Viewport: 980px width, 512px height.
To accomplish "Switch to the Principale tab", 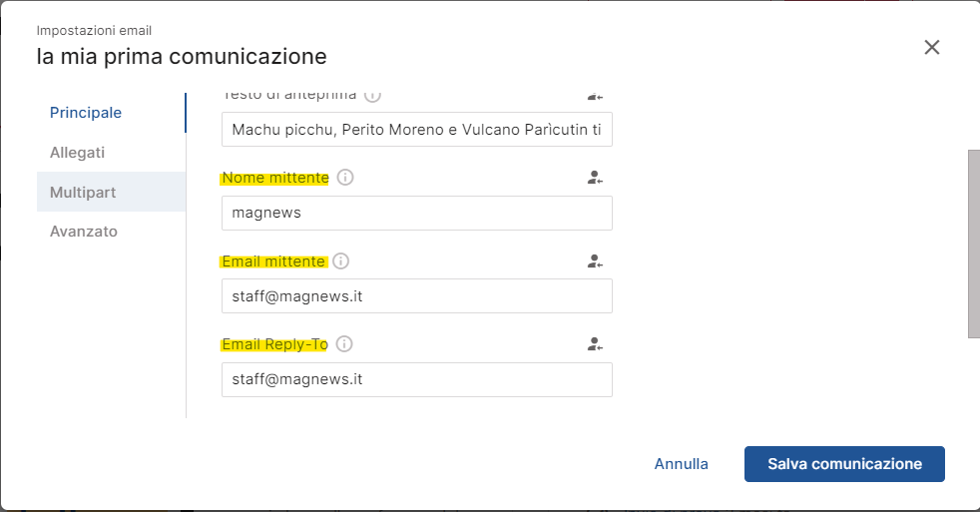I will [x=86, y=113].
